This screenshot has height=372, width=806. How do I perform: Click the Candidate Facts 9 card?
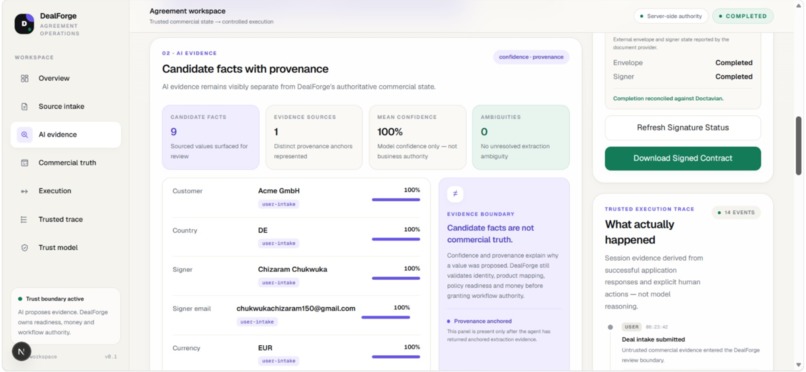click(x=211, y=137)
